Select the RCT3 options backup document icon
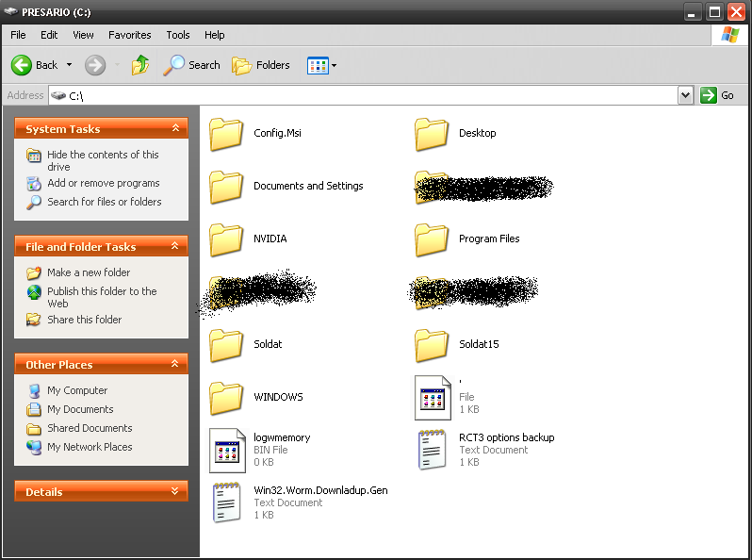This screenshot has height=560, width=752. pyautogui.click(x=433, y=450)
